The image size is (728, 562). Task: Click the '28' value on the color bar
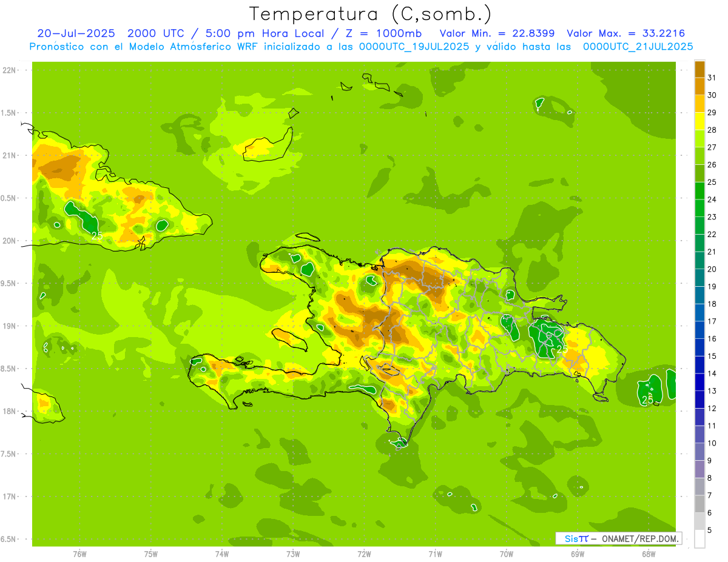pos(712,129)
